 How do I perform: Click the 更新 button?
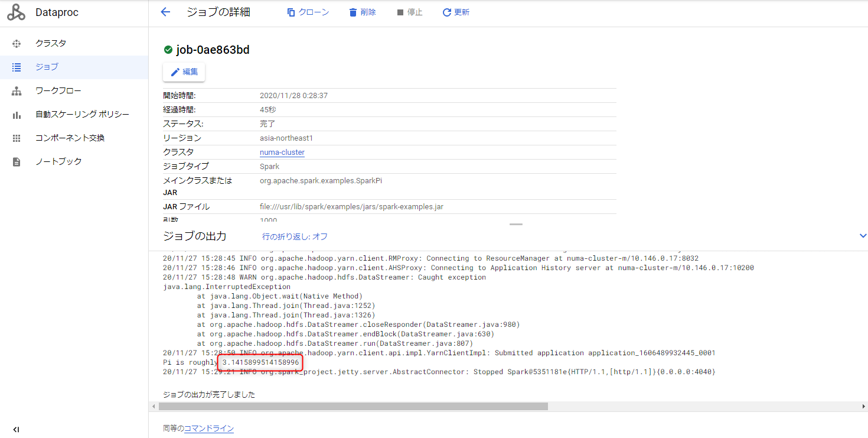(456, 12)
